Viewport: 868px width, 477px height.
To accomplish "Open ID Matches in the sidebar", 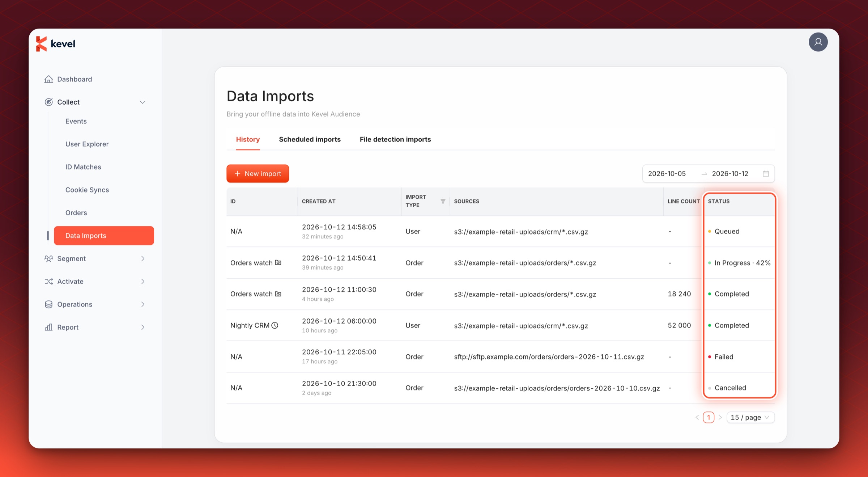I will [83, 167].
